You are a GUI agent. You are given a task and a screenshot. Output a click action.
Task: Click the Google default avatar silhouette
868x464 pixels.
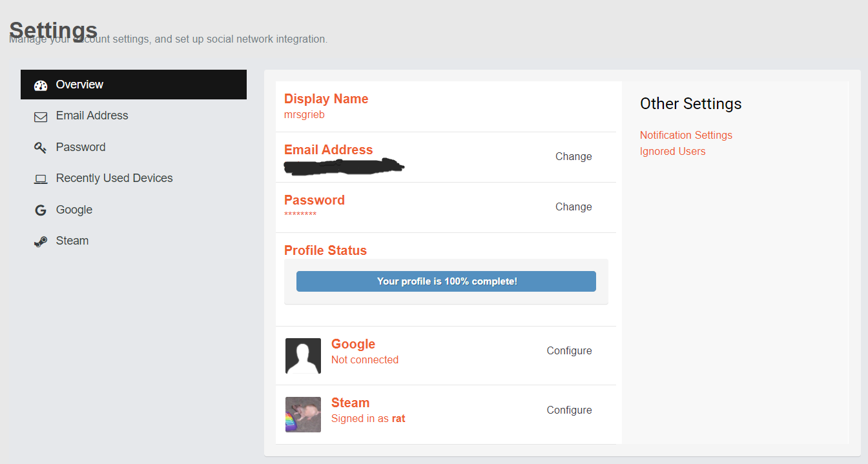(x=303, y=356)
